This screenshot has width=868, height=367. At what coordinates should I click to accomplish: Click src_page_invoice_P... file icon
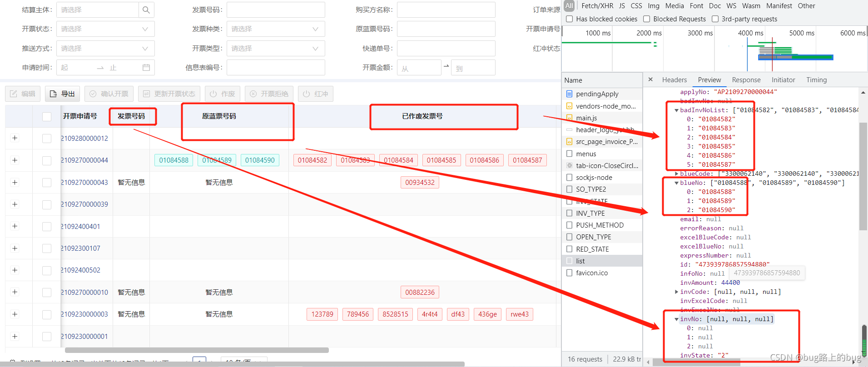[569, 142]
